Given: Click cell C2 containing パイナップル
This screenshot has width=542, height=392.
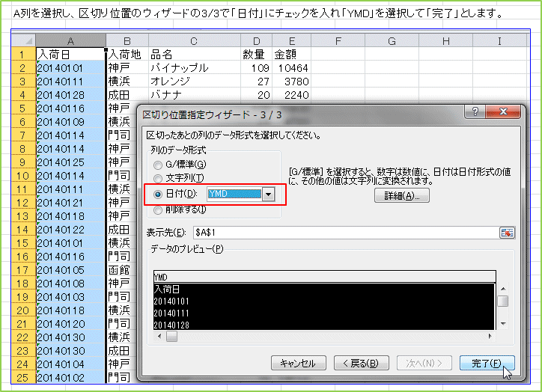Looking at the screenshot, I should tap(195, 67).
